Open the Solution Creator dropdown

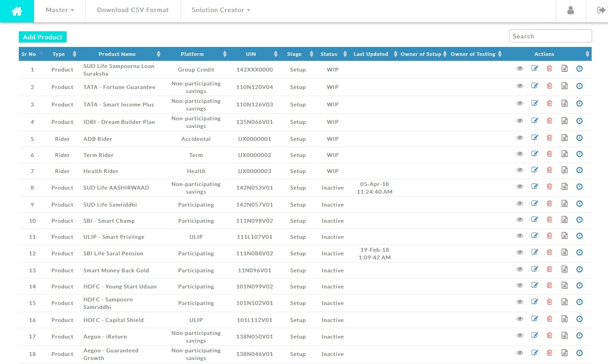point(220,10)
